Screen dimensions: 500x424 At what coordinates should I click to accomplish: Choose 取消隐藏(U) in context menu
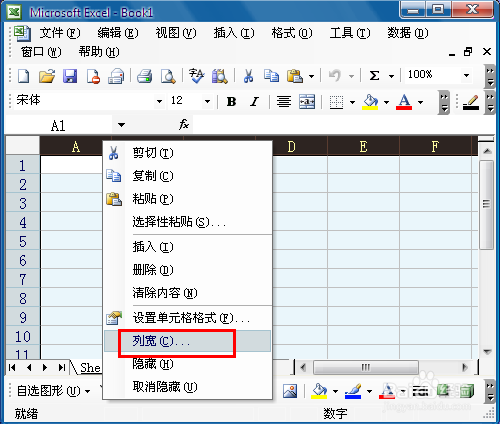pos(187,387)
